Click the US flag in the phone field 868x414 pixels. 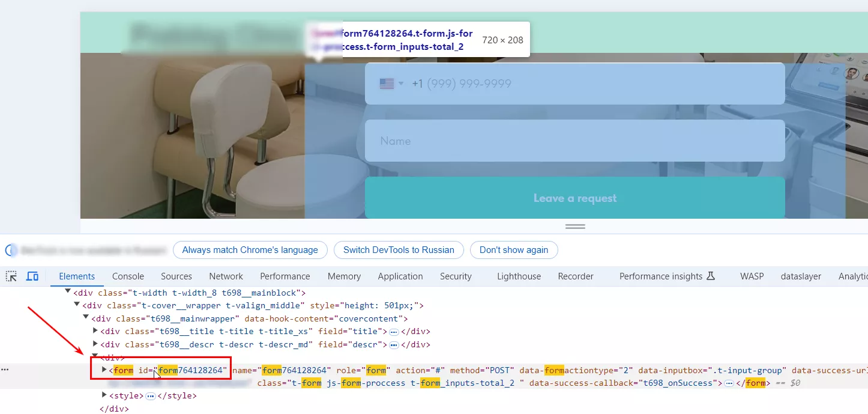click(x=387, y=84)
